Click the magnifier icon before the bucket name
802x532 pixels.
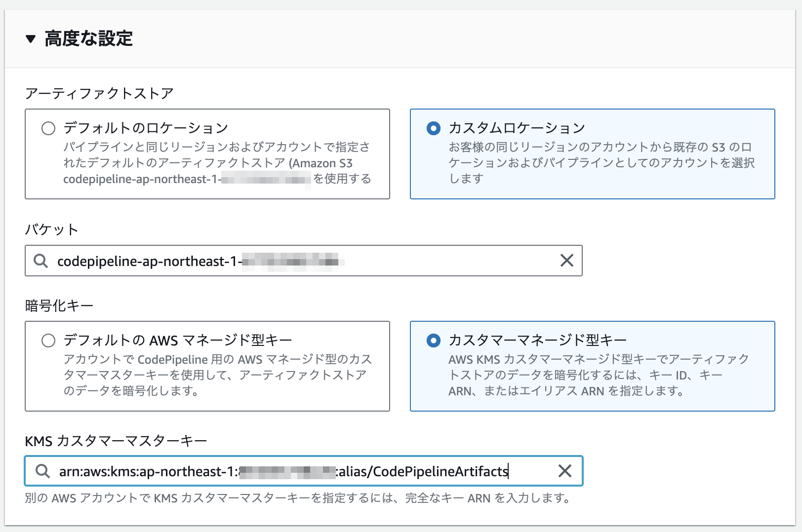click(x=40, y=261)
